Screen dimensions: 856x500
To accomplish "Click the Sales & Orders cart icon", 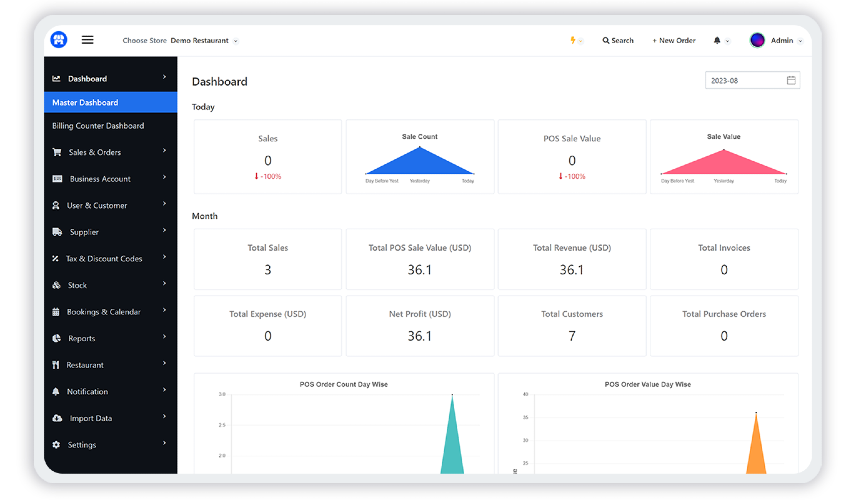I will (x=57, y=152).
